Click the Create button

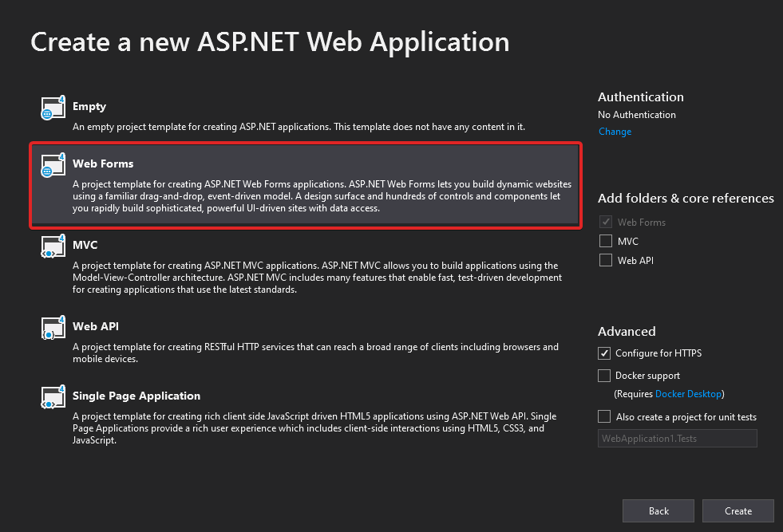coord(738,510)
